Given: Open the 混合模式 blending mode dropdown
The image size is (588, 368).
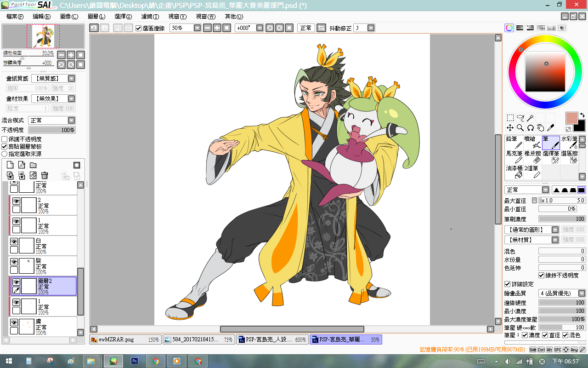Looking at the screenshot, I should click(x=71, y=120).
